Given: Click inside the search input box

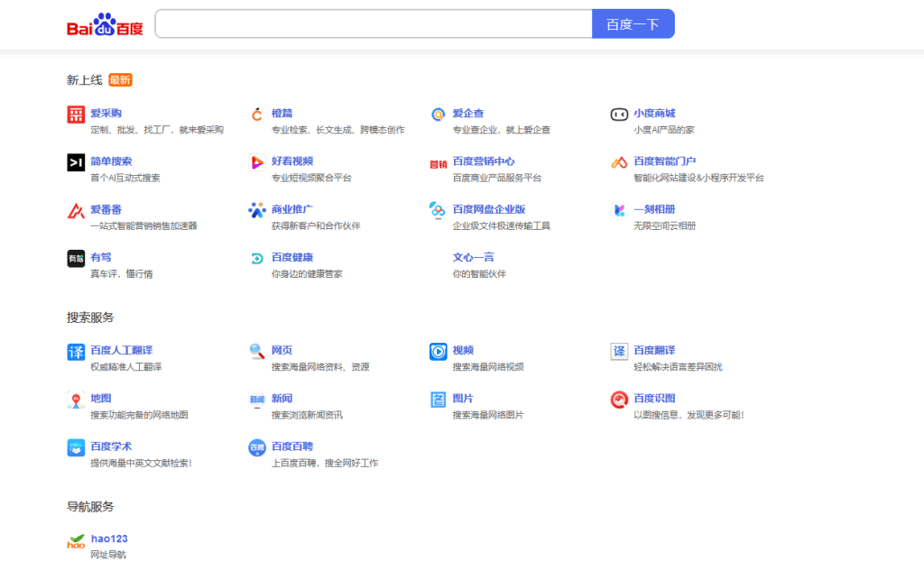Looking at the screenshot, I should 371,23.
